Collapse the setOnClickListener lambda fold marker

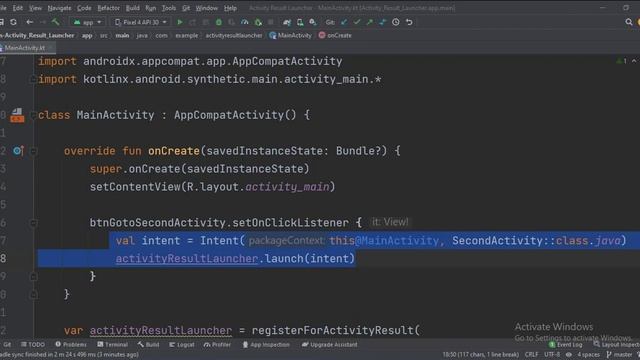click(33, 223)
